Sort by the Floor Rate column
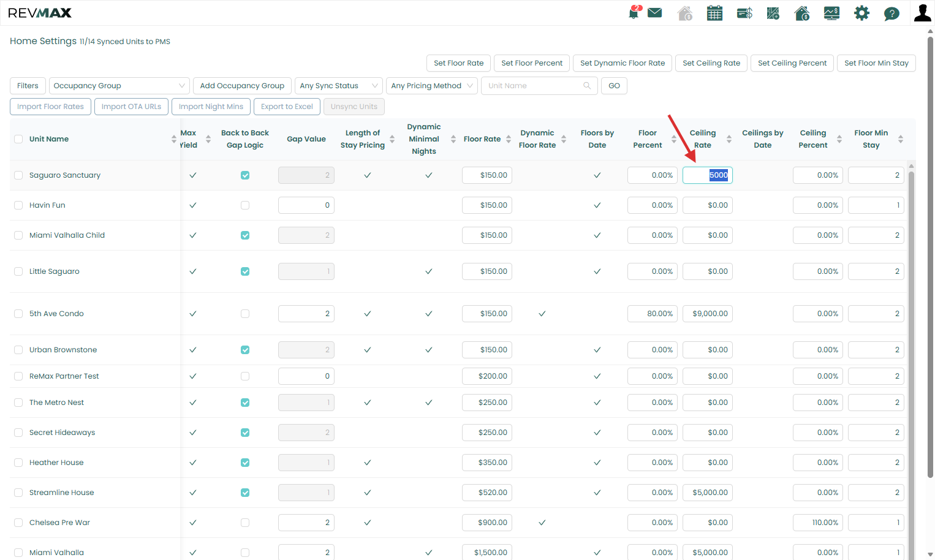This screenshot has height=560, width=935. 509,139
